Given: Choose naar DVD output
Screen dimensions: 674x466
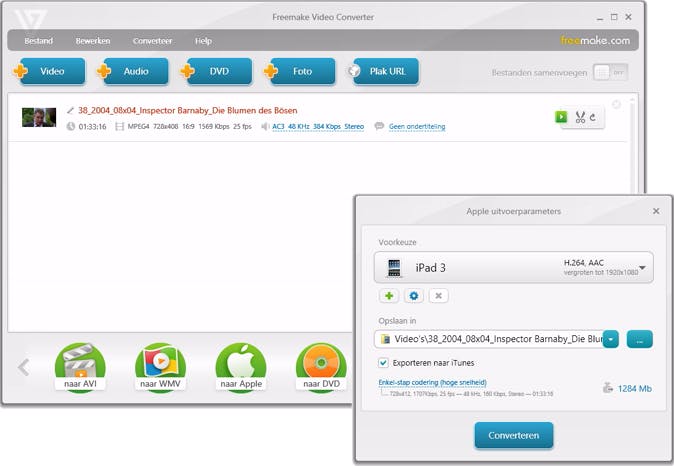Looking at the screenshot, I should (x=321, y=367).
